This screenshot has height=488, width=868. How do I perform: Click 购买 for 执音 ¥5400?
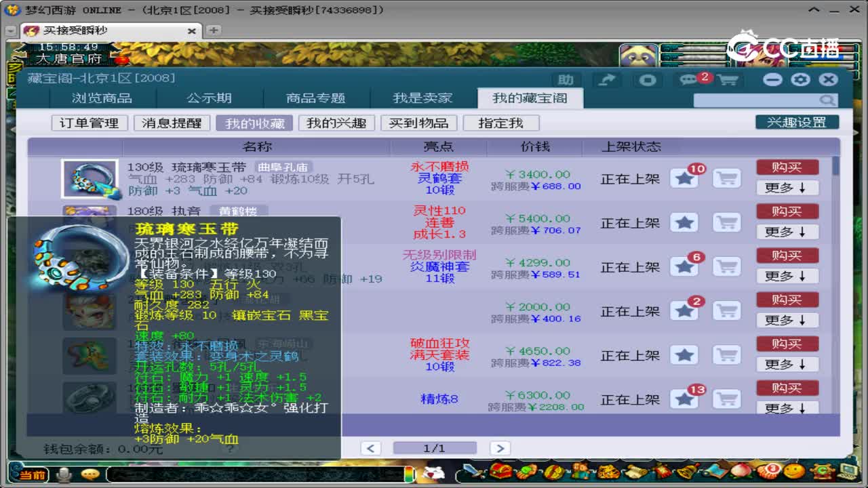tap(787, 211)
